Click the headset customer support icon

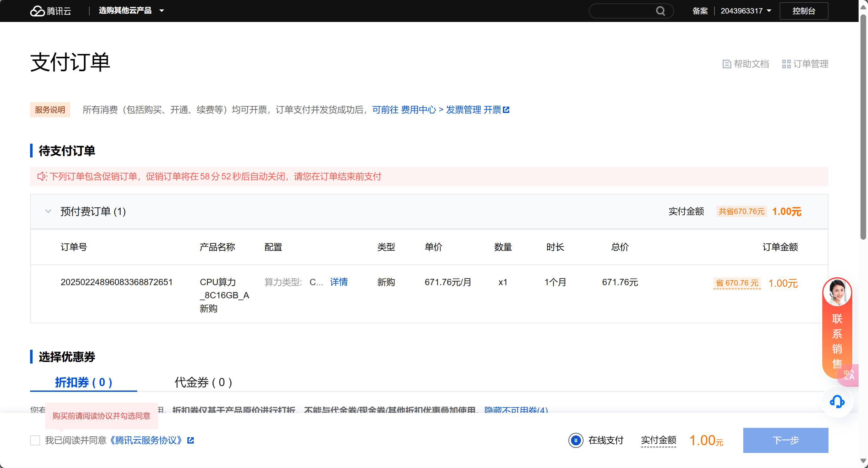(837, 401)
